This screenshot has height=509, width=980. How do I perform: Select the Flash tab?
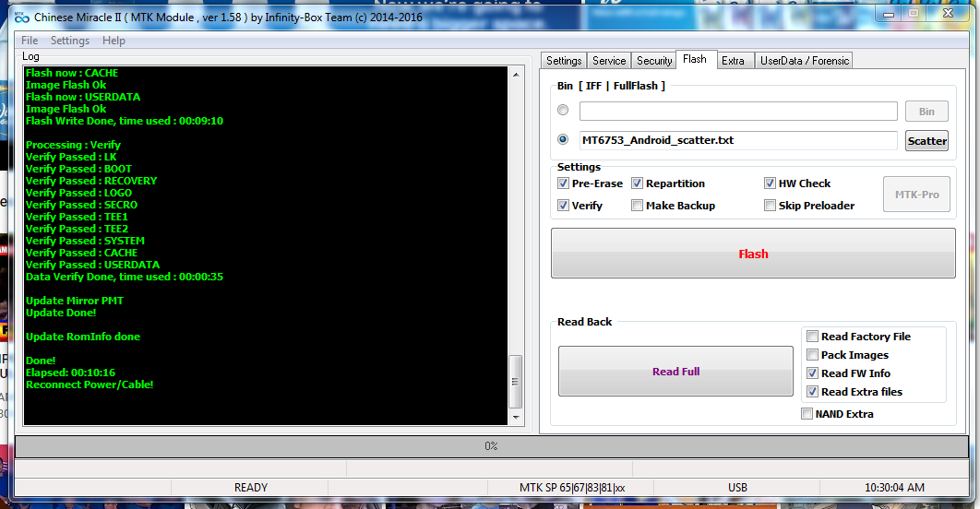click(695, 59)
